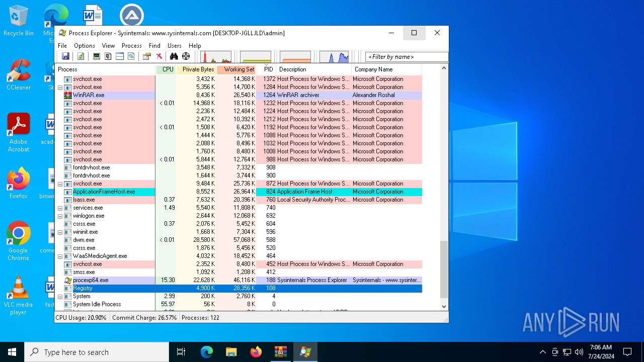Click the Save toolbar icon in Process Explorer
Image resolution: width=644 pixels, height=362 pixels.
click(65, 56)
